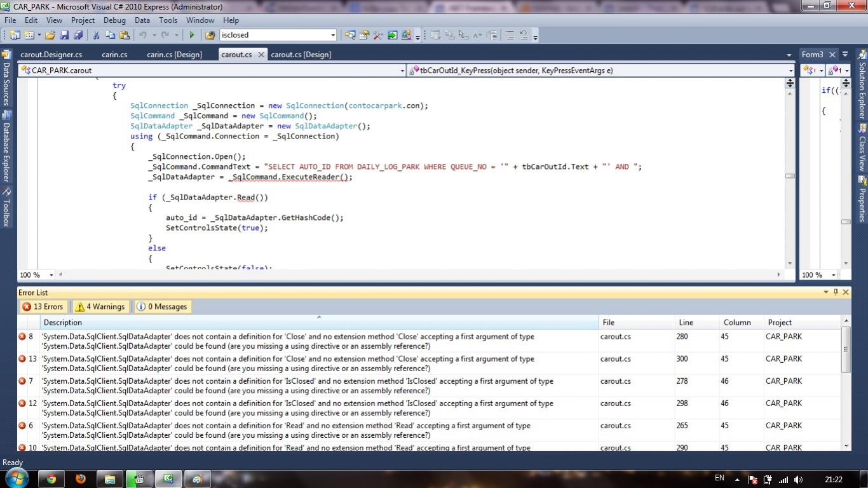Open the Database Explorer side tab
The height and width of the screenshot is (488, 868).
(6, 146)
